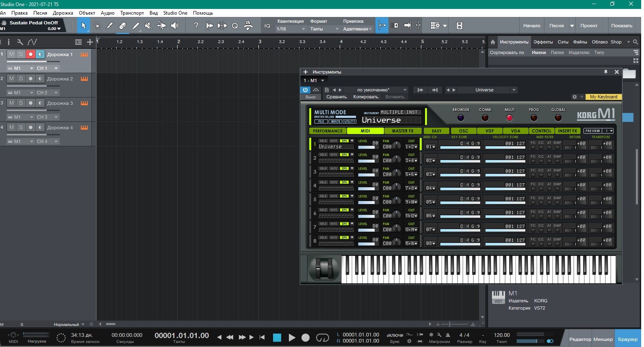Open the PERFORMANCE tab in M1

click(328, 131)
